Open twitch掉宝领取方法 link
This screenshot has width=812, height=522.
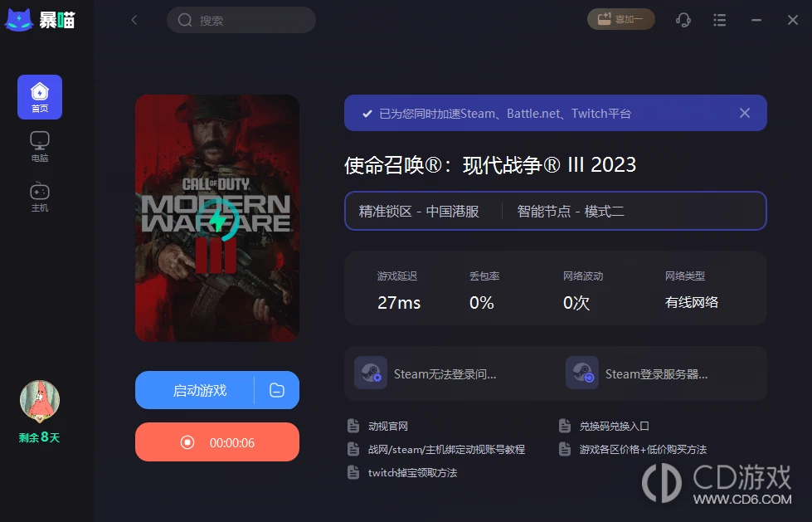[412, 473]
